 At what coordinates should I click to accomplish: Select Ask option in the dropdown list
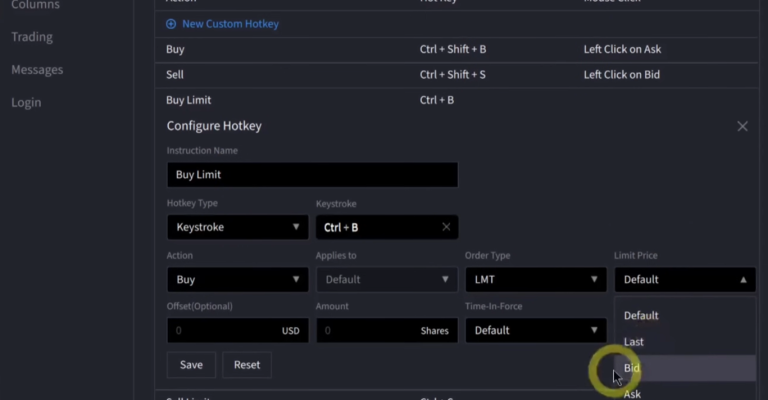[x=684, y=394]
